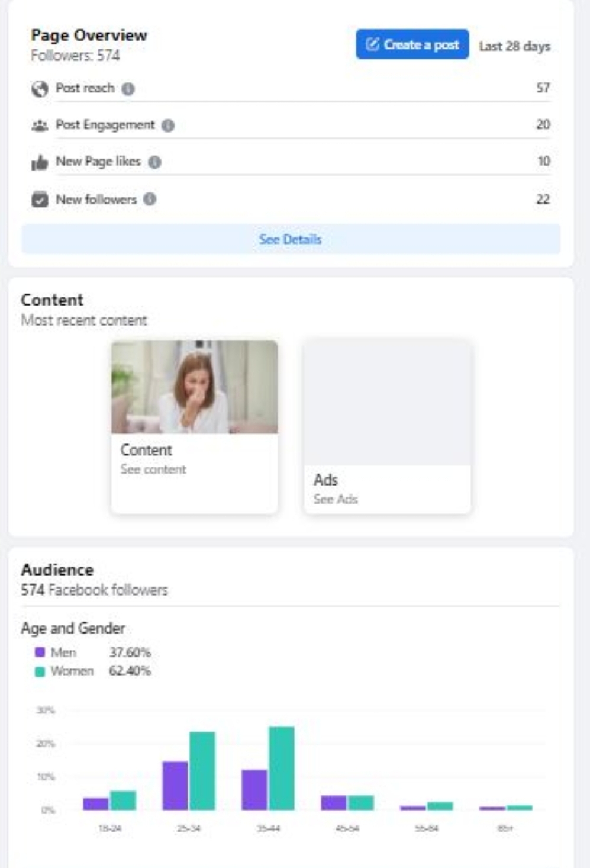This screenshot has width=590, height=868.
Task: Select the Men bar for 25-34
Action: [x=175, y=786]
